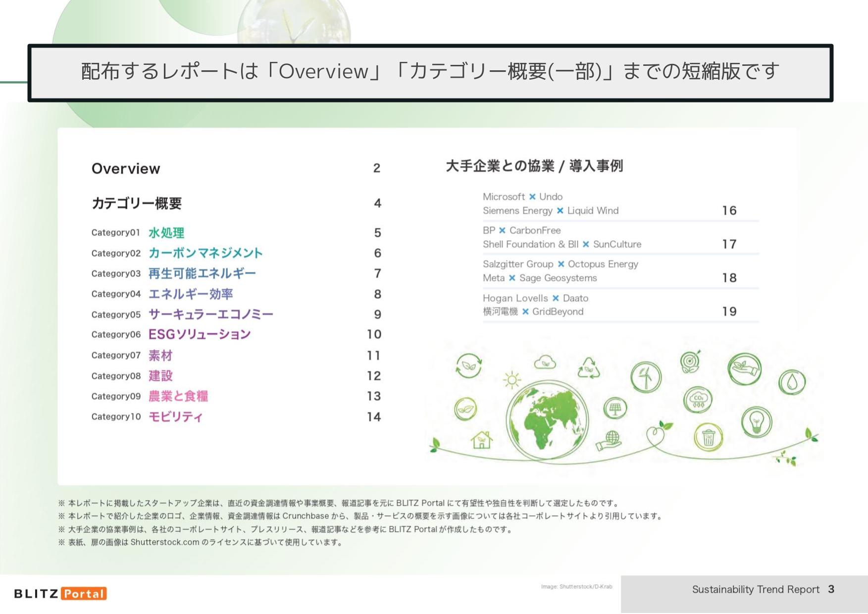
Task: Click the solar panel icon
Action: click(x=615, y=409)
